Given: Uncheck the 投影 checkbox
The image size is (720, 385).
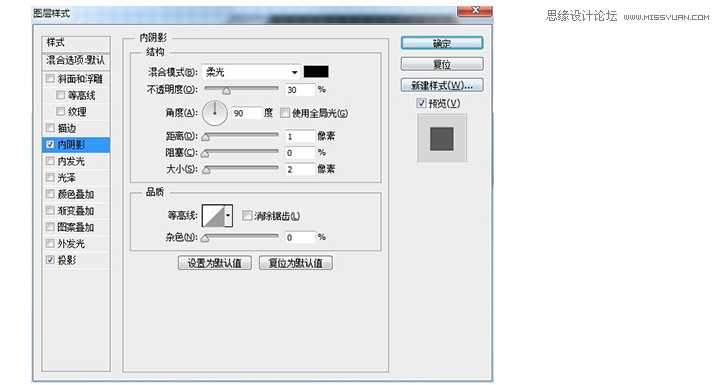Looking at the screenshot, I should tap(50, 260).
